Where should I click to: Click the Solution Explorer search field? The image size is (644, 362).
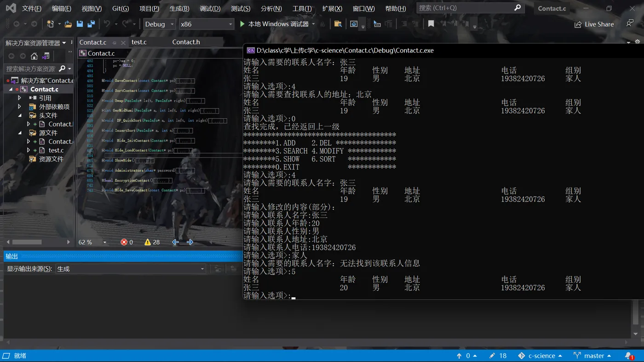coord(31,68)
